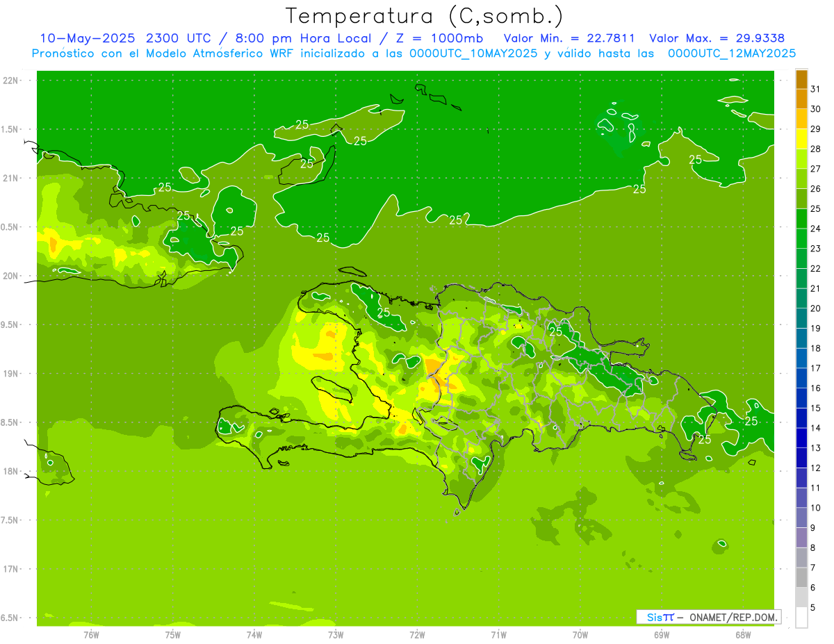Image resolution: width=834 pixels, height=644 pixels.
Task: Click the "73W" longitude axis label
Action: tap(336, 634)
